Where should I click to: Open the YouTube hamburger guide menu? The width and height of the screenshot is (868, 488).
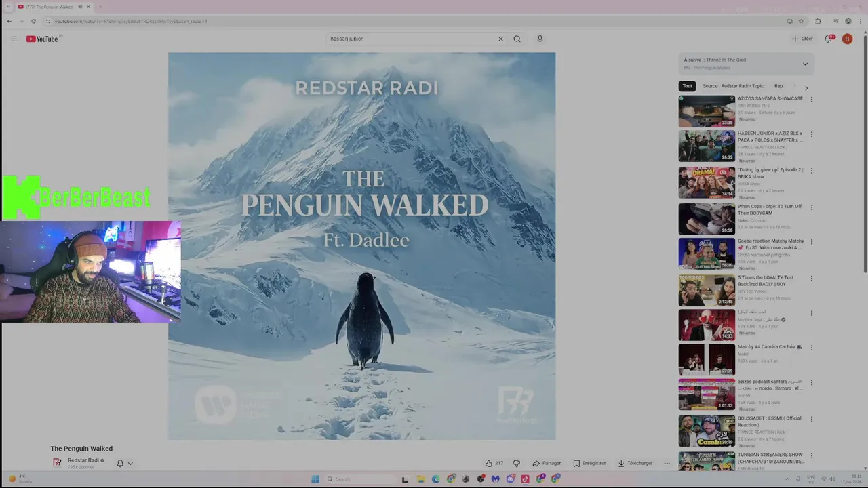[x=14, y=39]
